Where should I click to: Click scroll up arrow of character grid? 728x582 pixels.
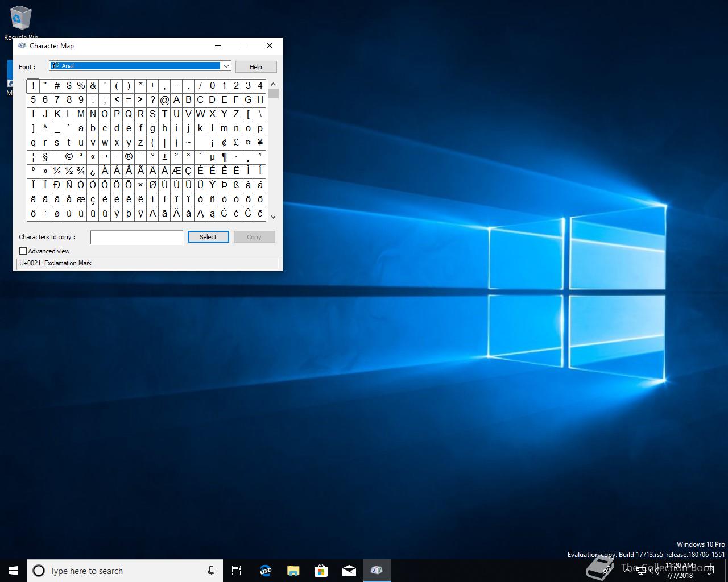pos(273,84)
